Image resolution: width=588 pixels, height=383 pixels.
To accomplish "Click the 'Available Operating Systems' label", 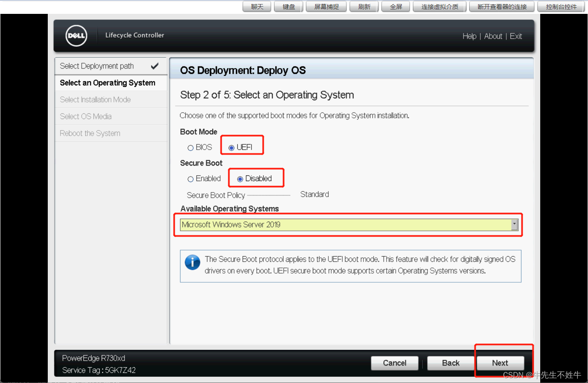I will click(229, 209).
